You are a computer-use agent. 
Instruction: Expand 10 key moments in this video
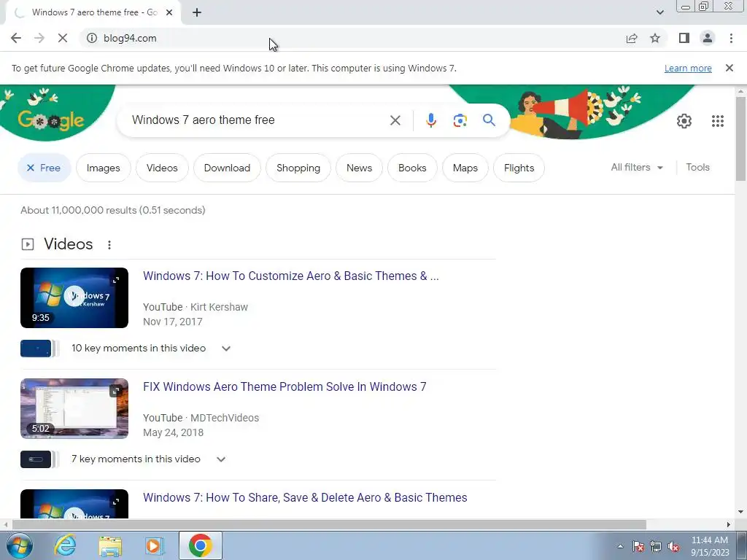[x=226, y=349]
